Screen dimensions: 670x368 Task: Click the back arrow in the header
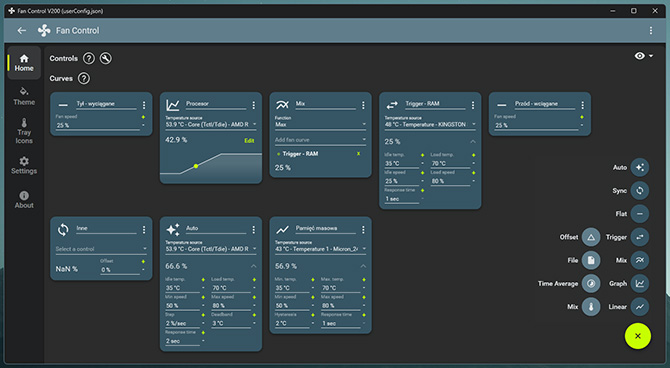[21, 30]
